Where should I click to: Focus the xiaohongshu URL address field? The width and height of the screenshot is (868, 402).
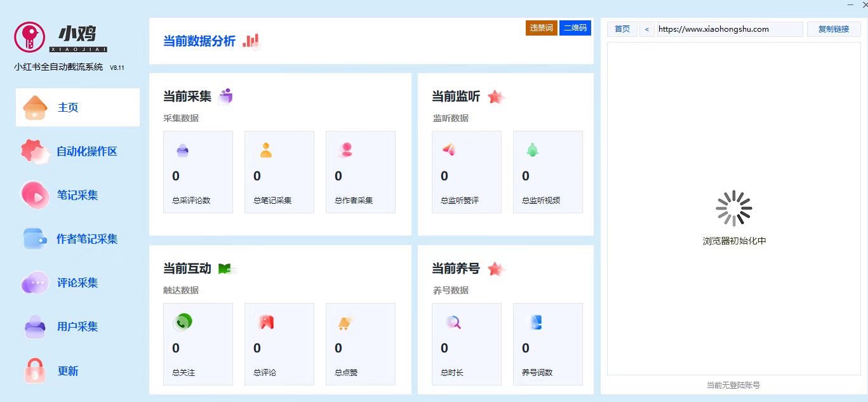pos(729,29)
